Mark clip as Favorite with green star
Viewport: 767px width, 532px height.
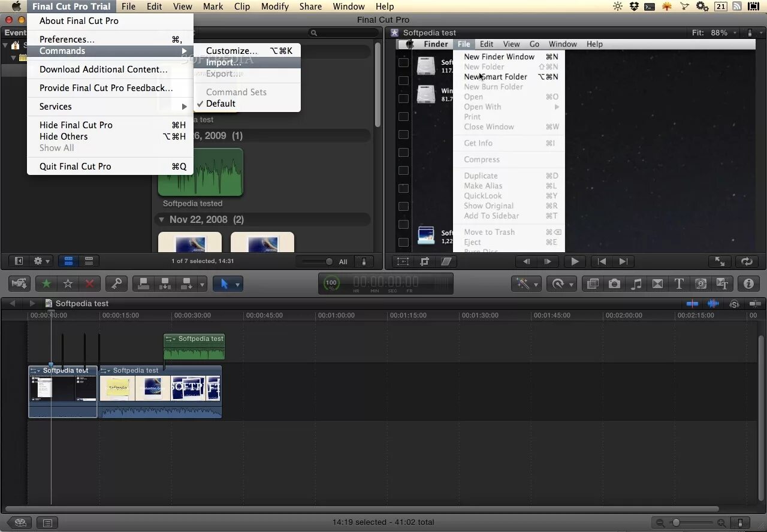coord(46,283)
